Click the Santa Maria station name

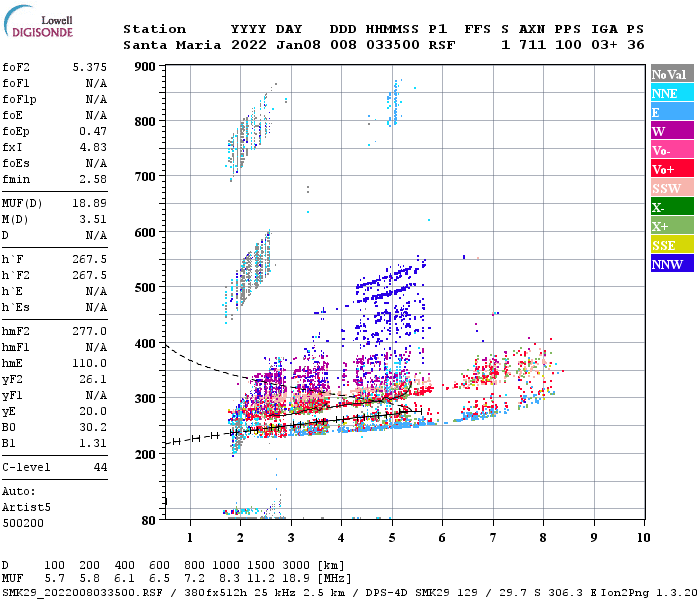(172, 45)
